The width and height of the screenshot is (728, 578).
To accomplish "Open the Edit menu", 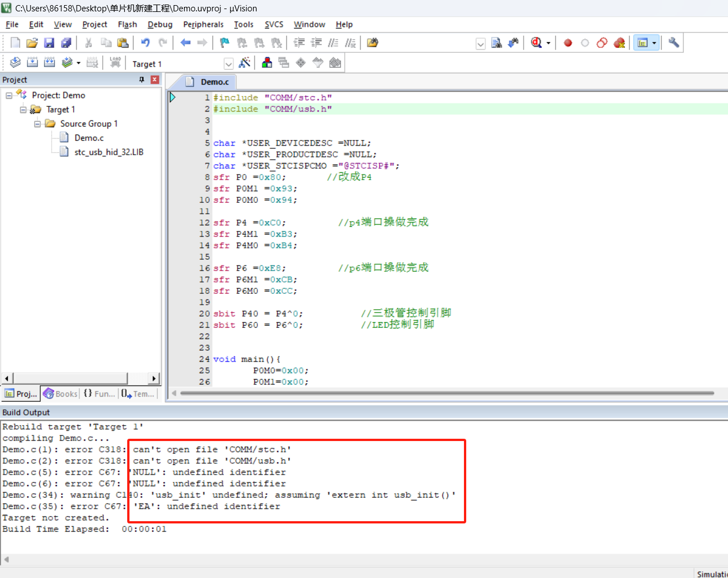I will click(x=36, y=24).
